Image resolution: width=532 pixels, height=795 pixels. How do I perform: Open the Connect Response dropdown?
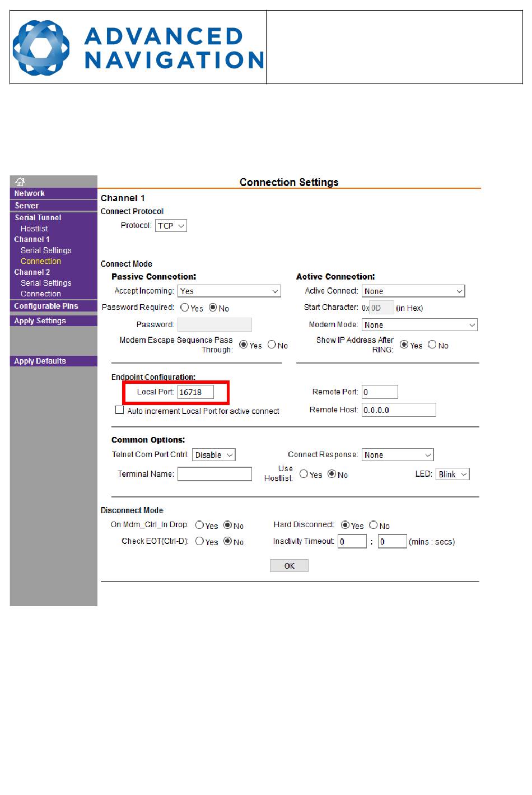[x=398, y=455]
